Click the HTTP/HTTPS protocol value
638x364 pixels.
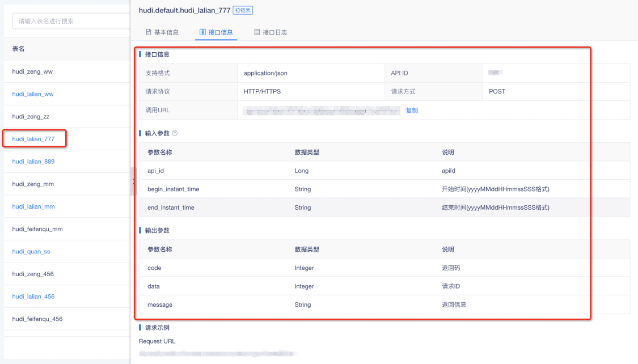[x=263, y=91]
